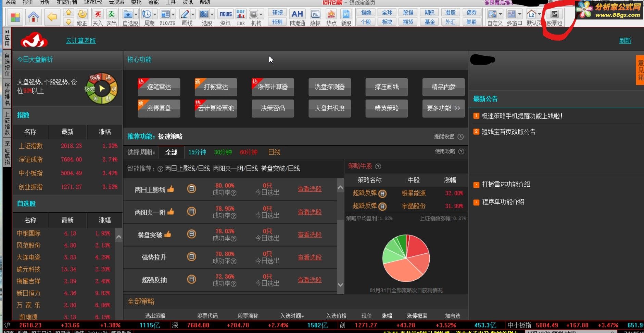Open the 自选股 star folder icon
Viewport: 644px width, 333px height.
tap(128, 14)
